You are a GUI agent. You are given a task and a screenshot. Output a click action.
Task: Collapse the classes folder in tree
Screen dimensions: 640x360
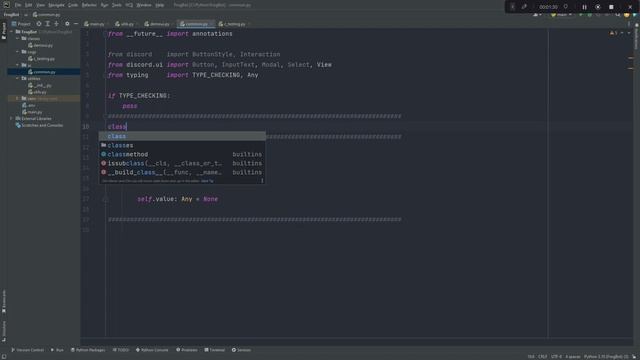[18, 38]
